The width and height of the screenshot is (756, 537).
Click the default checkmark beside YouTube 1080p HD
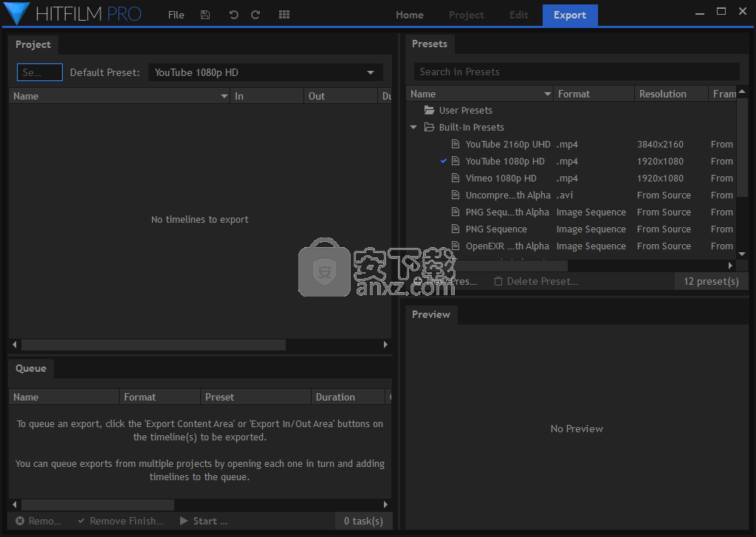444,161
